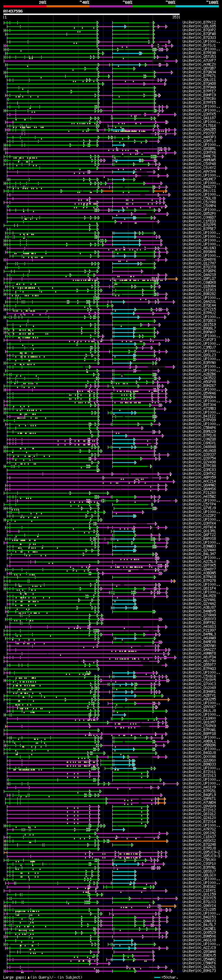Open hit UniRef100_B4JJI1
The height and width of the screenshot is (980, 222).
coord(199,191)
